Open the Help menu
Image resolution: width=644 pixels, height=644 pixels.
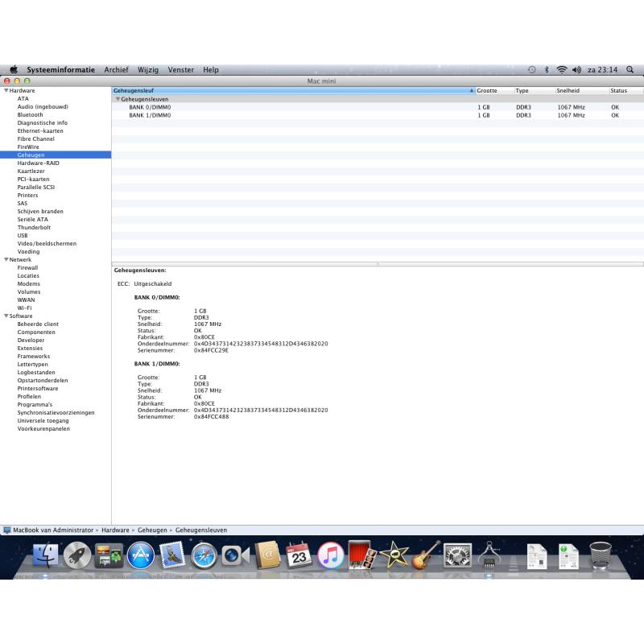tap(211, 70)
